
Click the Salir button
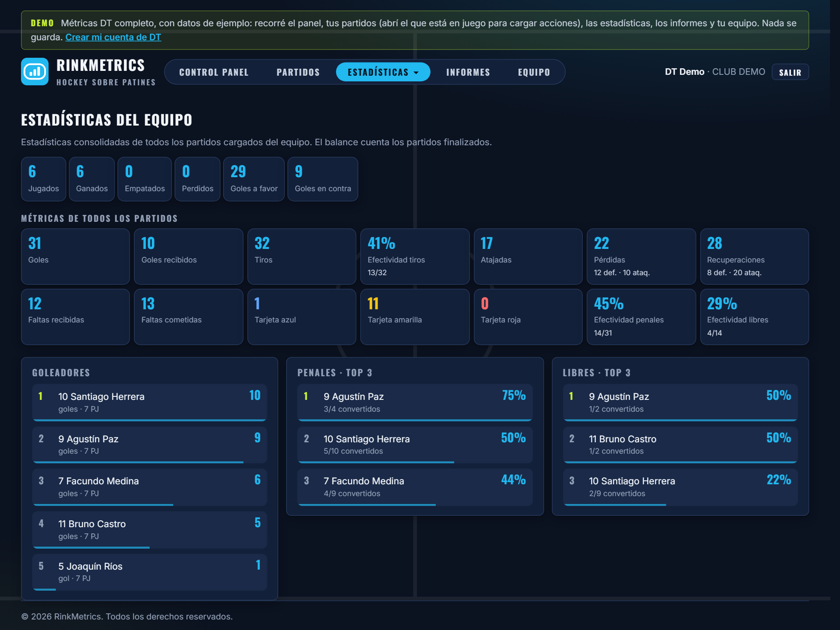pos(790,72)
